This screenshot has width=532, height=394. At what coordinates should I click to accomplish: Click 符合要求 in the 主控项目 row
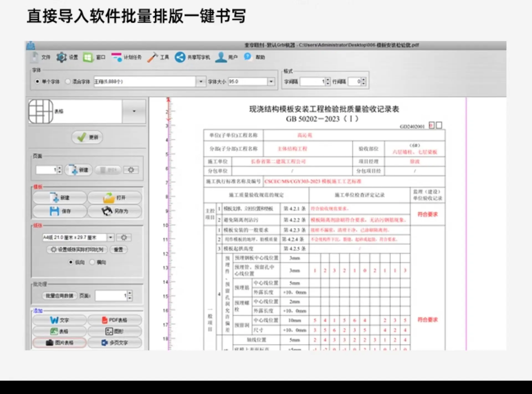click(x=428, y=214)
